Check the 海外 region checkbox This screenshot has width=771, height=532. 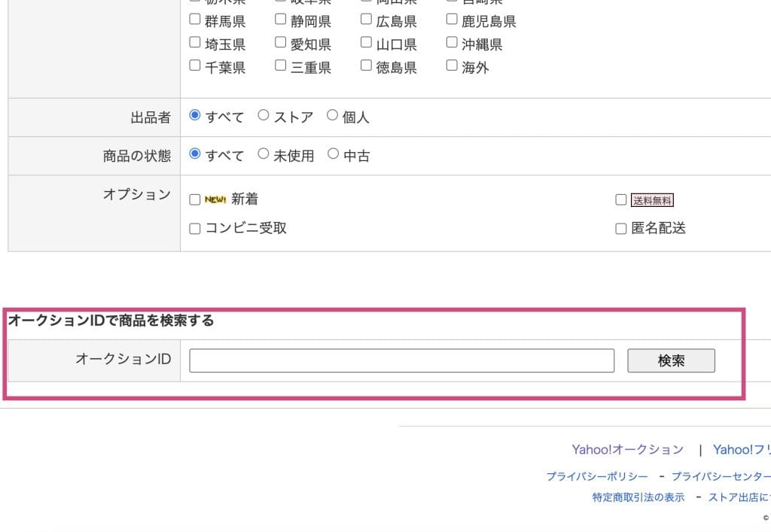click(452, 66)
